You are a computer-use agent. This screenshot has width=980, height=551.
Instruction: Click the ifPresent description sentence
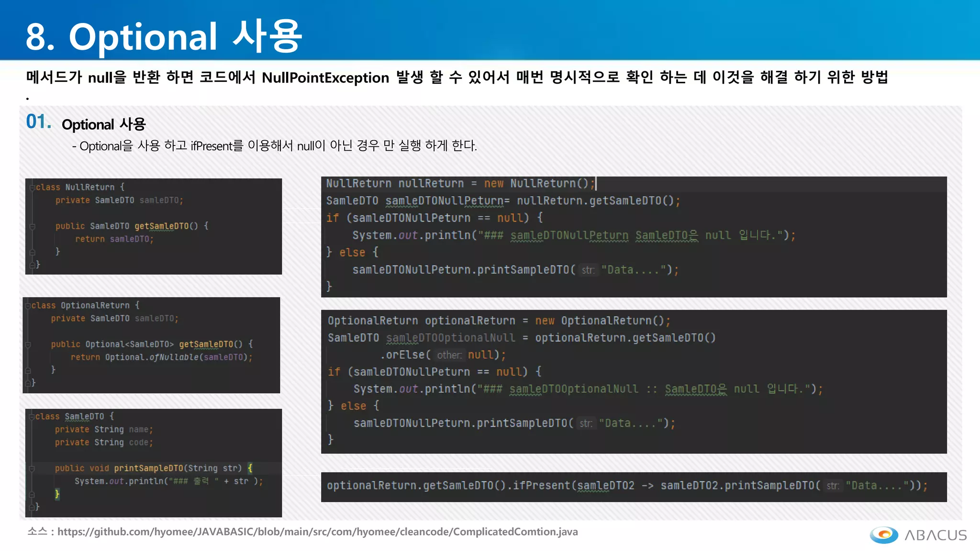275,145
